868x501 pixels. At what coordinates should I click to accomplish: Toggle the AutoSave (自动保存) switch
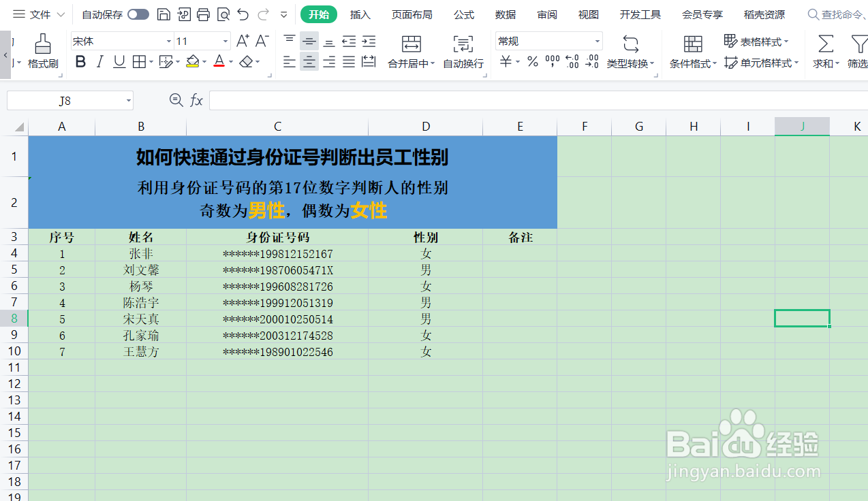coord(138,14)
